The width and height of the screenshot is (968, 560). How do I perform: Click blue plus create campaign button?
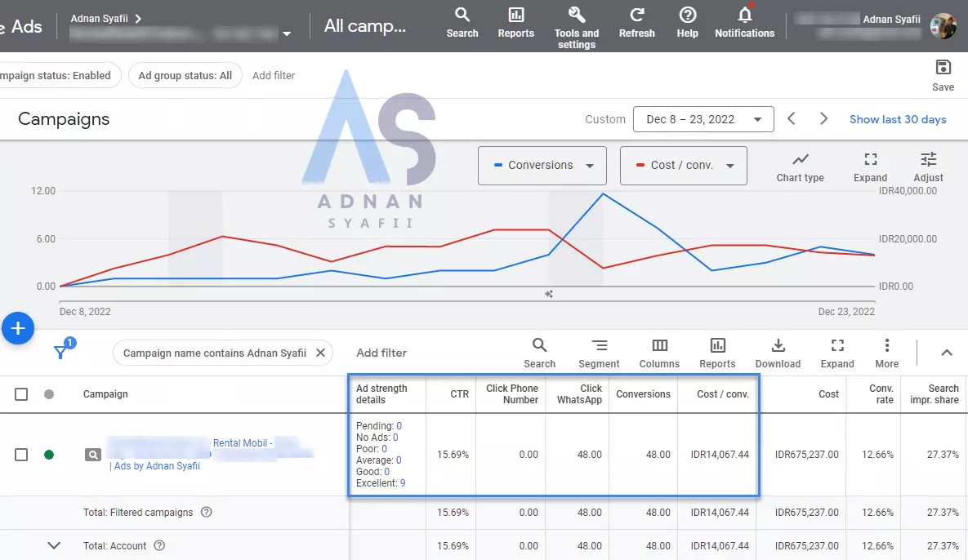pyautogui.click(x=18, y=329)
